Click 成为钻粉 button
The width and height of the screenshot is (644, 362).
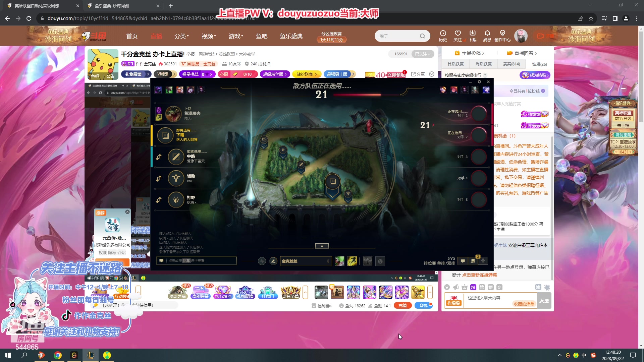535,75
